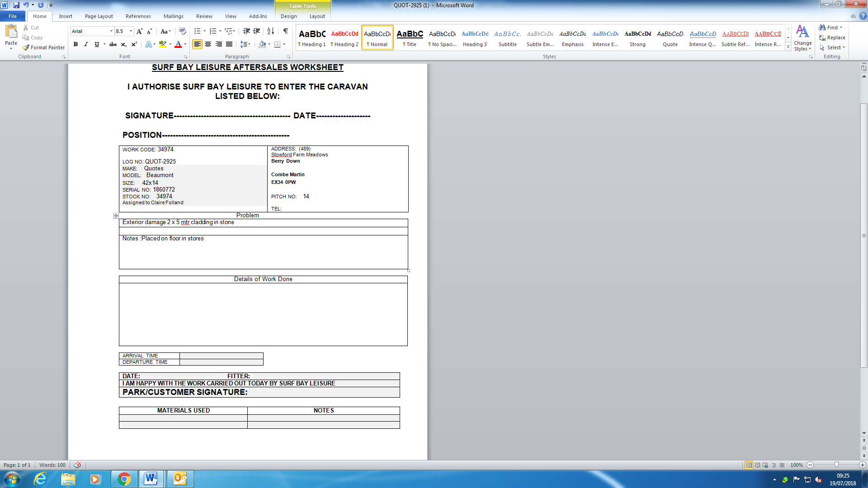Open the Mailings ribbon tab
868x488 pixels.
(173, 16)
